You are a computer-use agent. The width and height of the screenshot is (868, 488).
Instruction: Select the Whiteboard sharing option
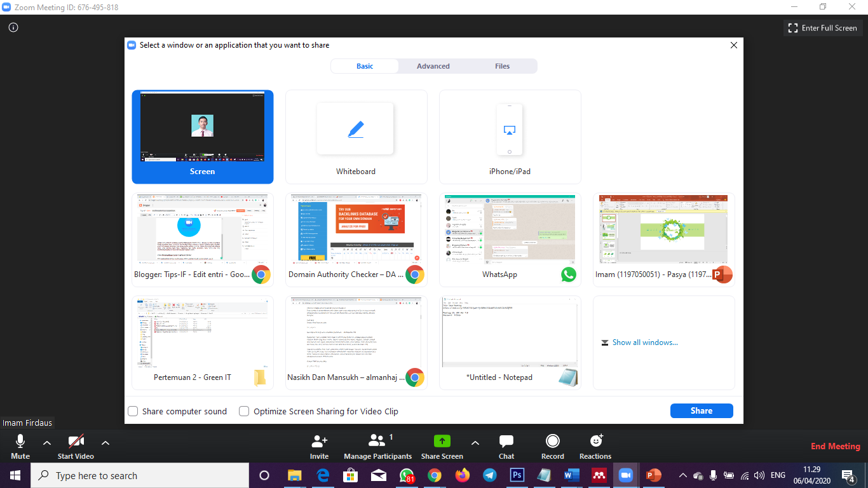[356, 137]
